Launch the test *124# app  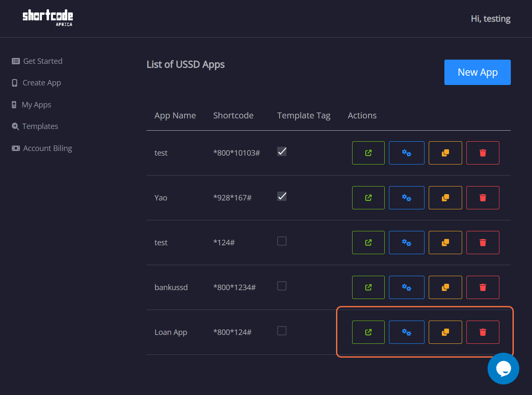coord(368,242)
